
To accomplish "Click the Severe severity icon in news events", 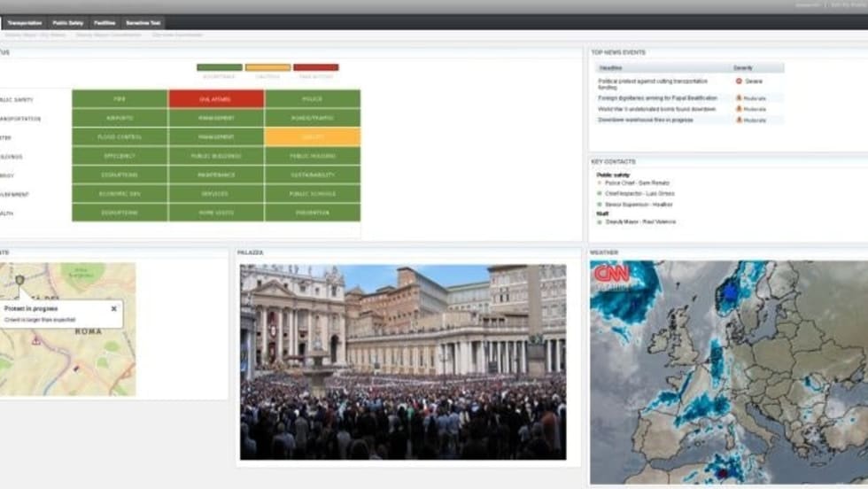I will pos(739,81).
